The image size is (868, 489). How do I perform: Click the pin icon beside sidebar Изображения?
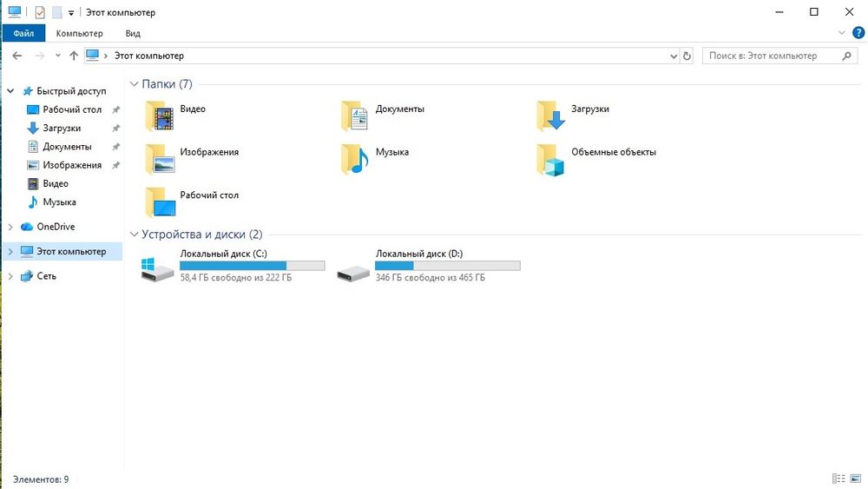coord(115,165)
